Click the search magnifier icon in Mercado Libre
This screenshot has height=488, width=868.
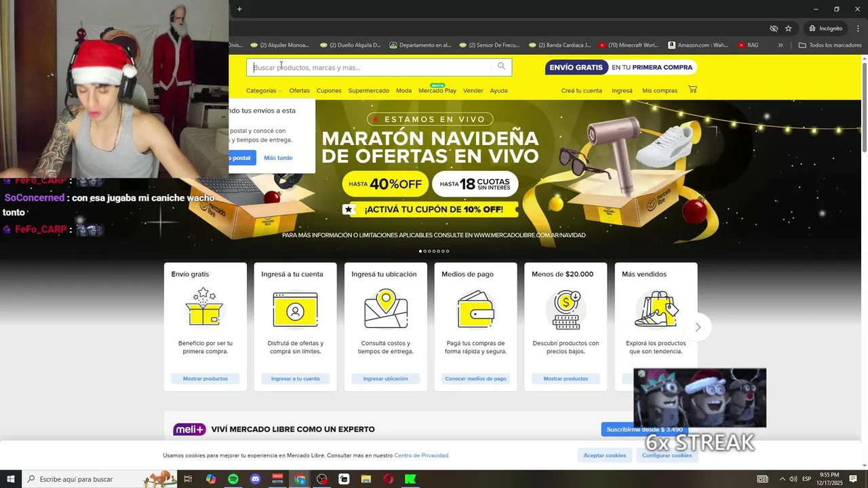(x=501, y=66)
